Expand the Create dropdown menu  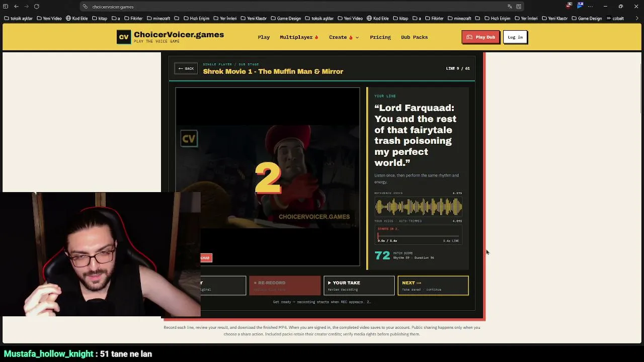pyautogui.click(x=344, y=37)
